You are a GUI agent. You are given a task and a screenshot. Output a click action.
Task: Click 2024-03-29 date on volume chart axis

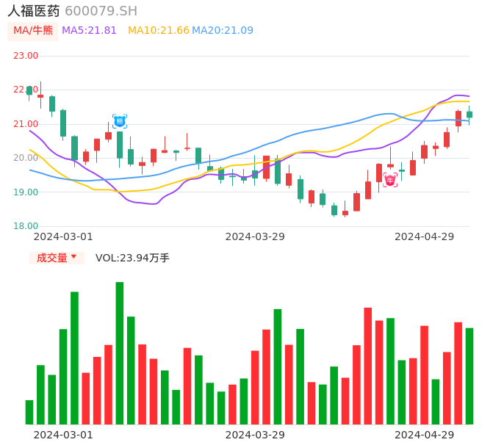[x=255, y=435]
